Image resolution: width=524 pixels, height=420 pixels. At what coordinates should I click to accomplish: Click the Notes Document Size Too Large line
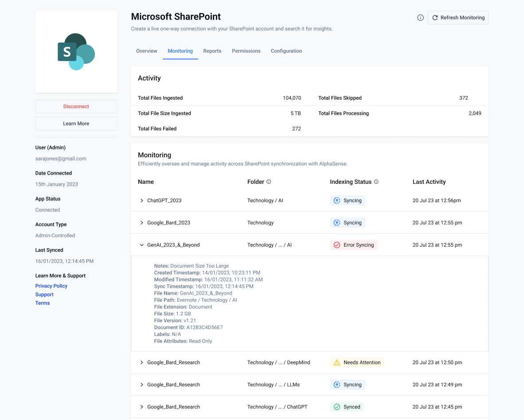click(x=192, y=266)
